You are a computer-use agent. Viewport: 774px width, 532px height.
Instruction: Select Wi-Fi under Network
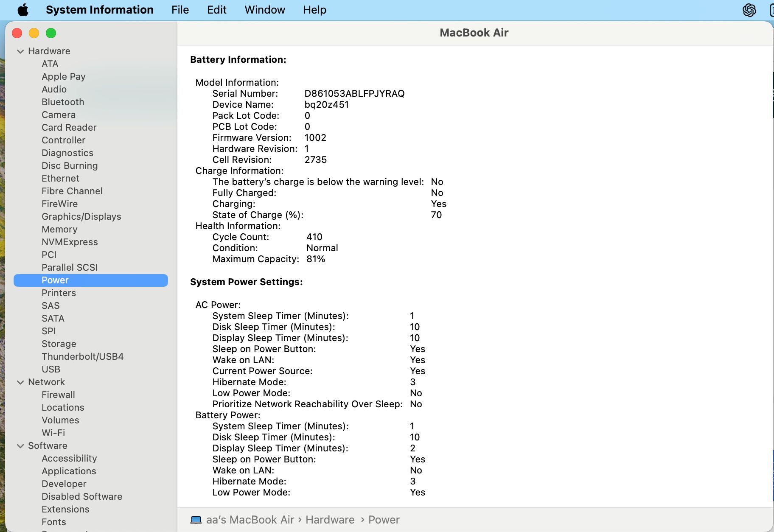pos(53,433)
